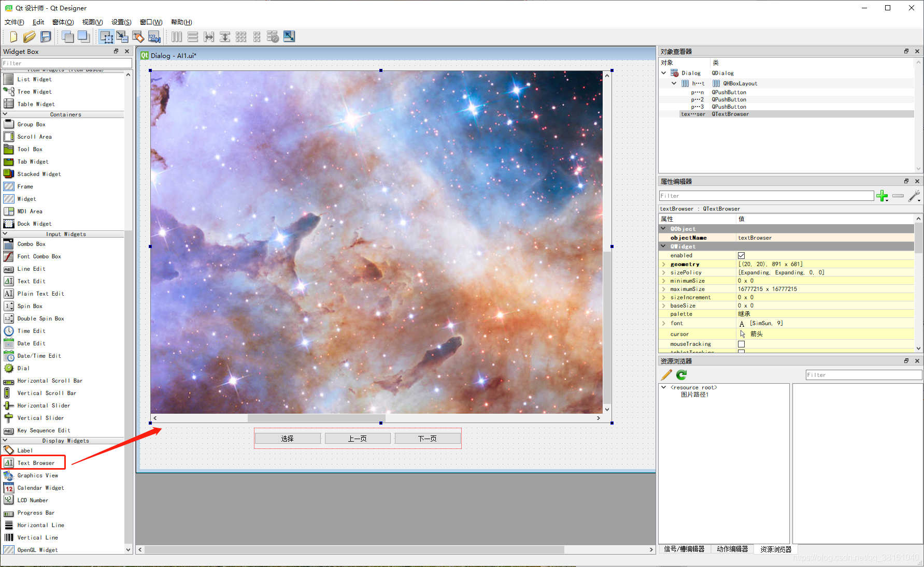The height and width of the screenshot is (567, 924).
Task: Close the Widget Box panel
Action: pos(127,51)
